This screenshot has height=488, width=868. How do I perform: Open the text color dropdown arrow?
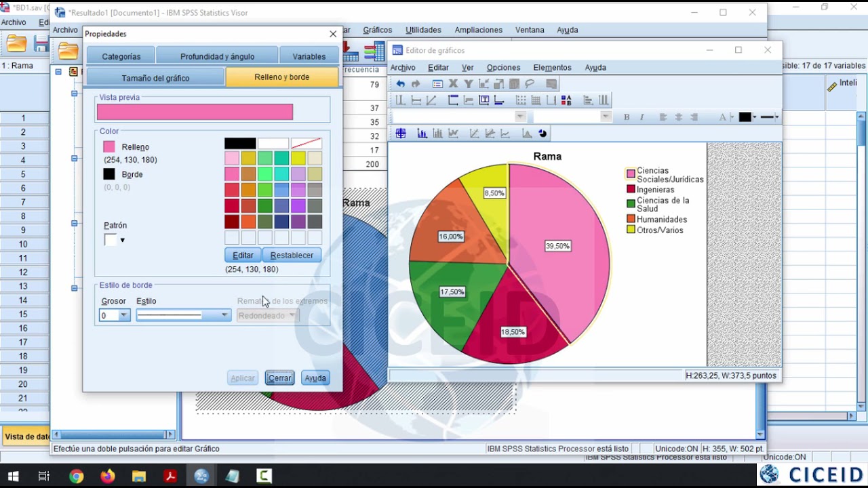tap(731, 117)
